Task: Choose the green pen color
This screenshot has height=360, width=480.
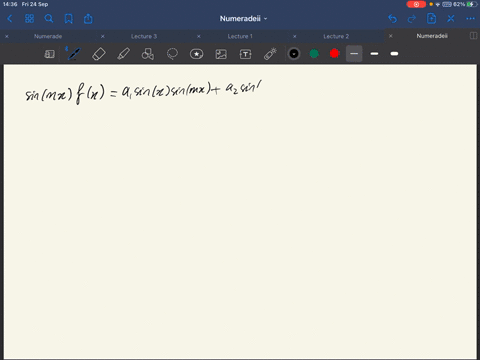Action: pos(314,54)
